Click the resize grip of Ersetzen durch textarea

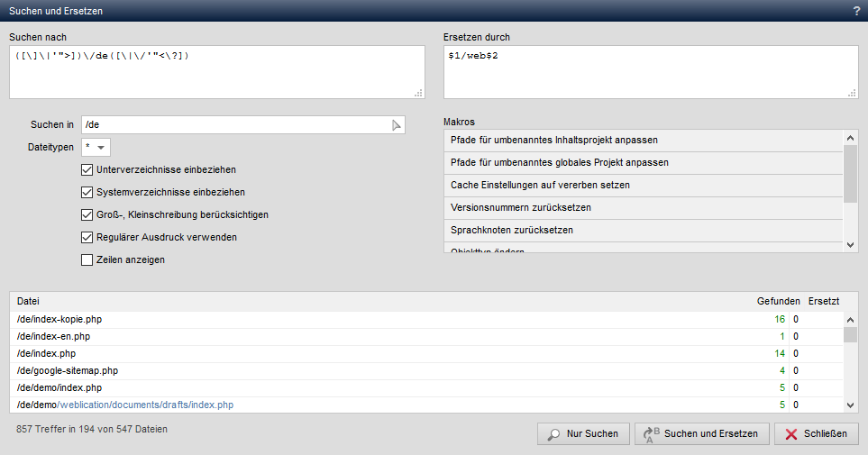click(x=852, y=93)
